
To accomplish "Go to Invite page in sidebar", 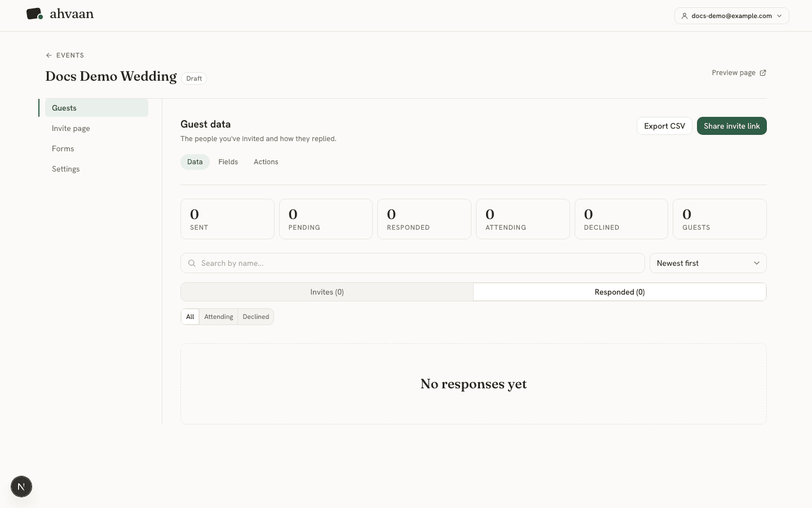I will tap(96, 128).
